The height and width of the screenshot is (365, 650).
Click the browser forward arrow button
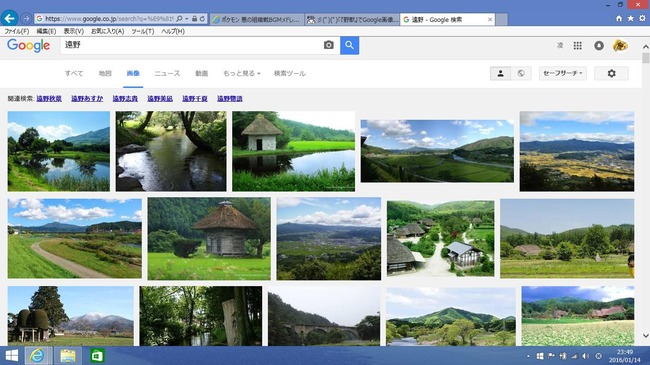click(26, 19)
